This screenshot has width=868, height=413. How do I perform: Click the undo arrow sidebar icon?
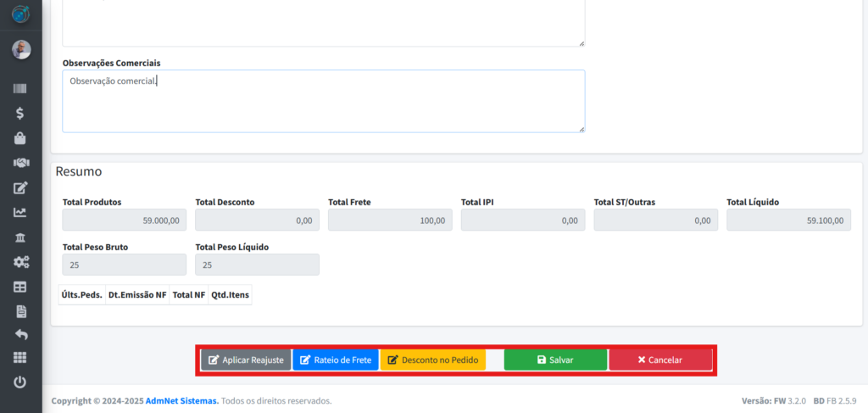tap(20, 335)
